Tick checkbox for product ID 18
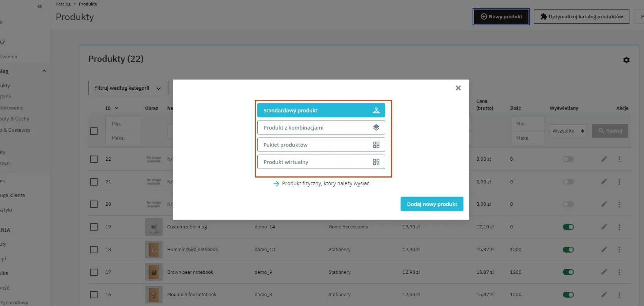The height and width of the screenshot is (306, 644). coord(94,250)
